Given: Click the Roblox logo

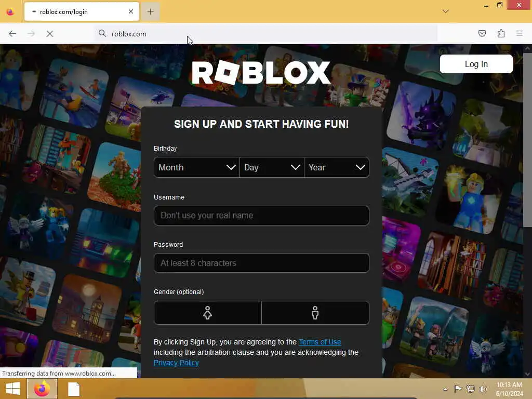Looking at the screenshot, I should 261,72.
